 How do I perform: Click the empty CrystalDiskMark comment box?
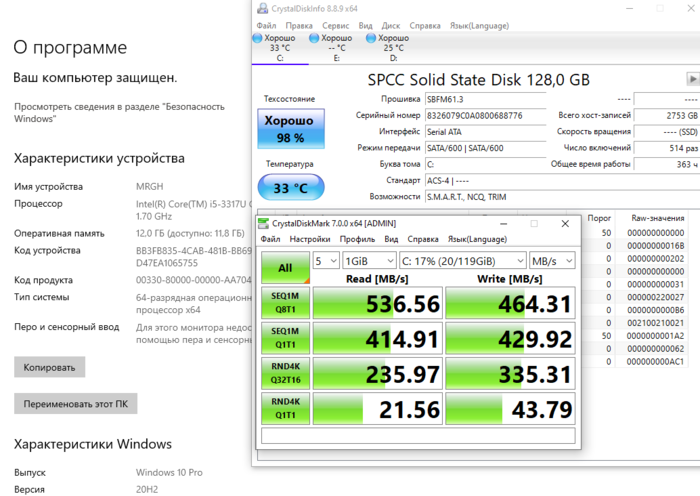418,435
